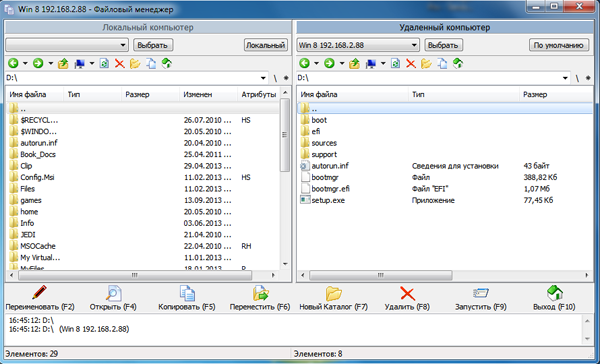
Task: Click asterisk button in remote pane
Action: 588,78
